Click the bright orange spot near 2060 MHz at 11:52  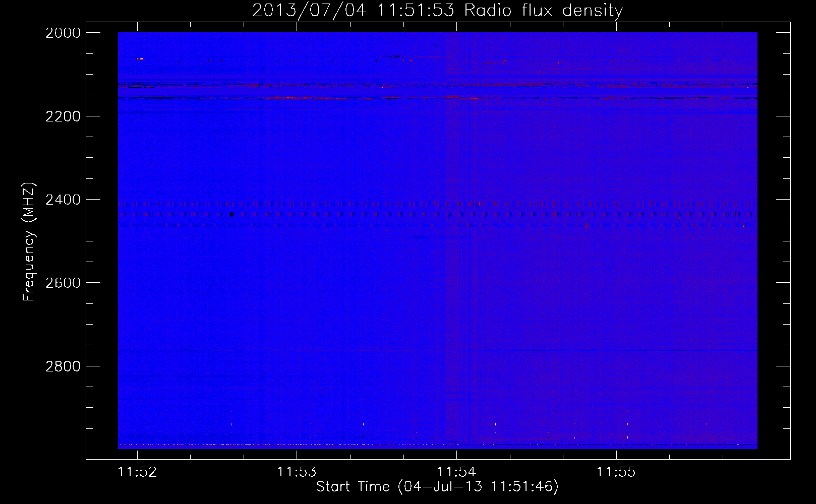(140, 59)
